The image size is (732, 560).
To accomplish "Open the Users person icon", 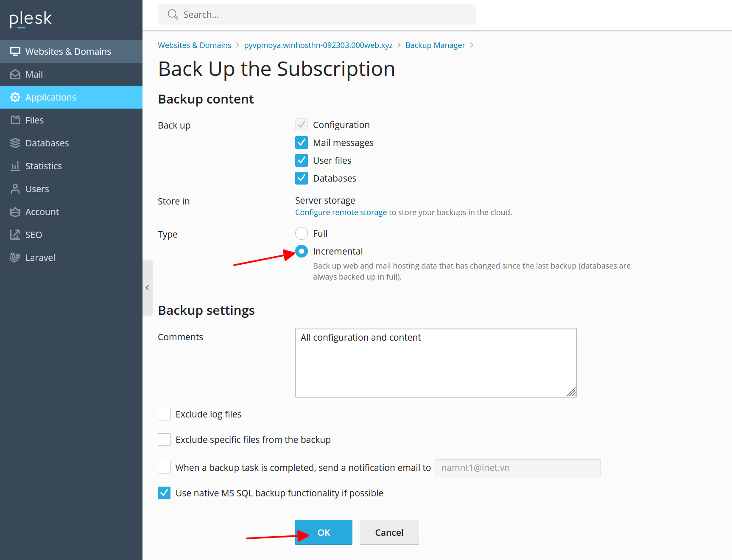I will (15, 189).
